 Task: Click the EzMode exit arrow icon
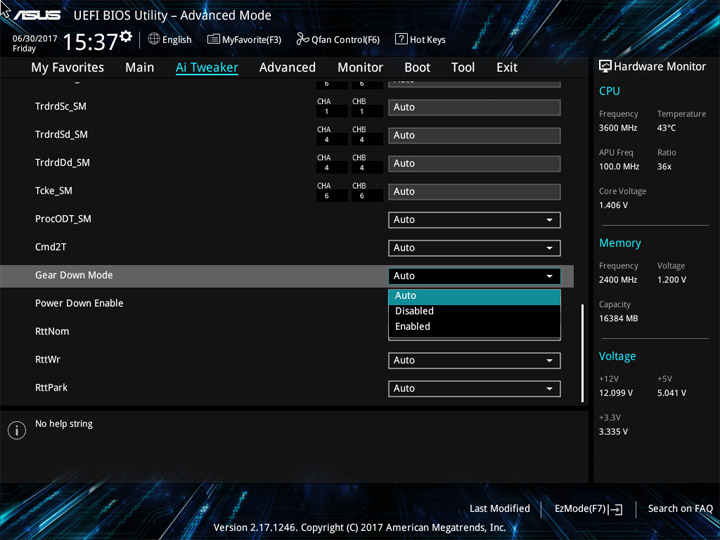pyautogui.click(x=615, y=509)
